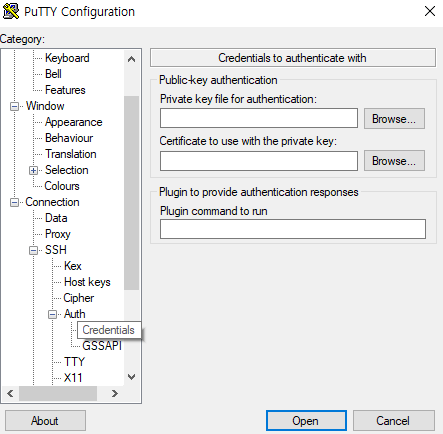
Task: Select the SSH category
Action: tap(56, 250)
